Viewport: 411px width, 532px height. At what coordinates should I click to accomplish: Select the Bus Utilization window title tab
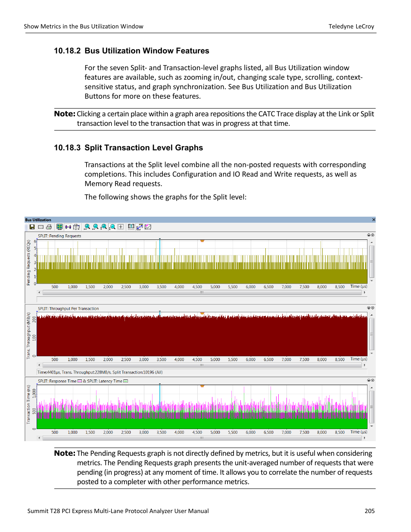[x=37, y=220]
